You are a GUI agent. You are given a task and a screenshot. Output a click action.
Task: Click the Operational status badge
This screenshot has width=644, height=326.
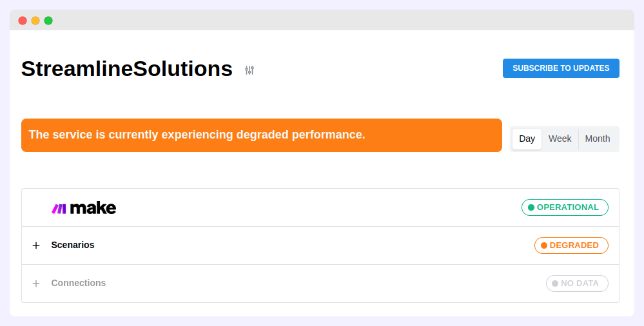[x=565, y=207]
